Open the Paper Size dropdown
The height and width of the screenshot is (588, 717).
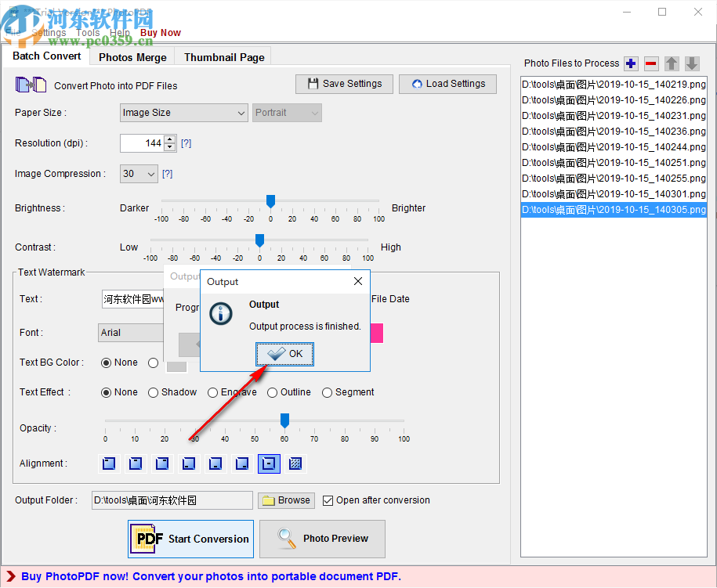coord(241,113)
